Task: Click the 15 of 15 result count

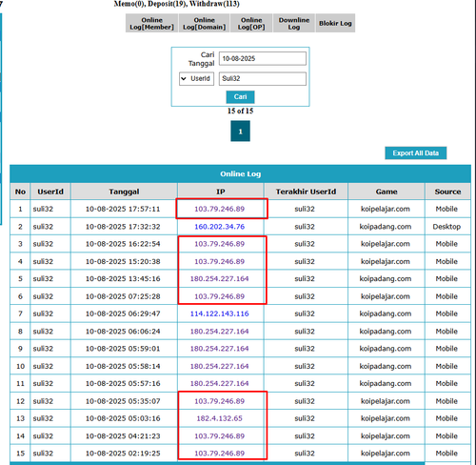Action: (x=240, y=111)
